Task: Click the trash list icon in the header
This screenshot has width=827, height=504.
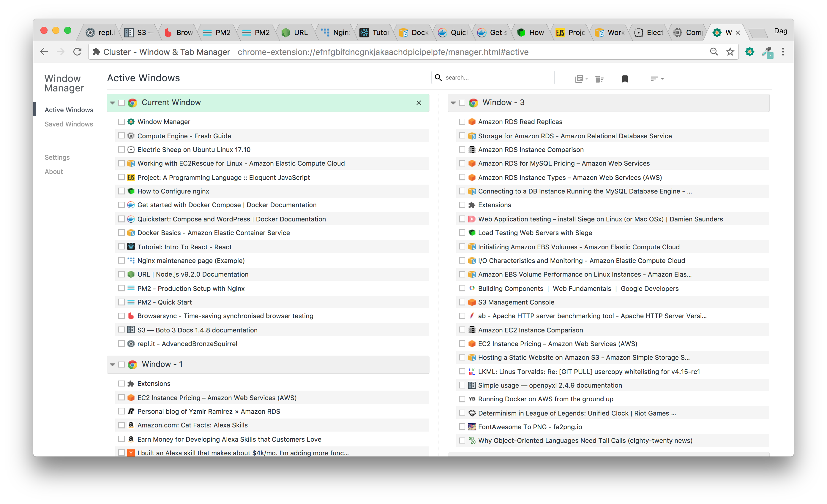Action: tap(599, 79)
